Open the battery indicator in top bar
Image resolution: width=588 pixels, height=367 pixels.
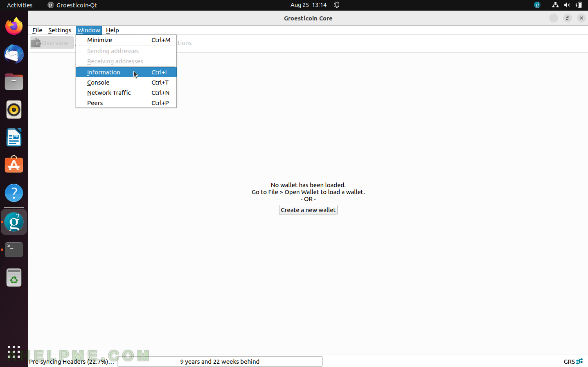pyautogui.click(x=579, y=5)
